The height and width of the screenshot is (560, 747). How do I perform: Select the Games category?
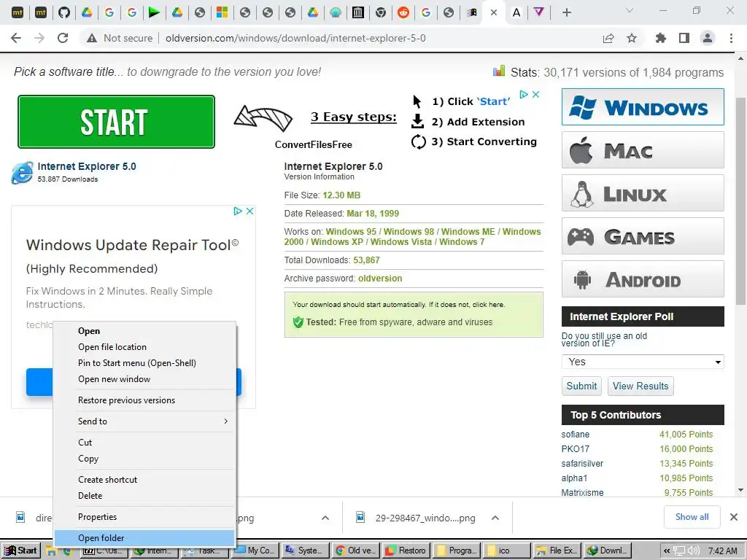coord(643,236)
